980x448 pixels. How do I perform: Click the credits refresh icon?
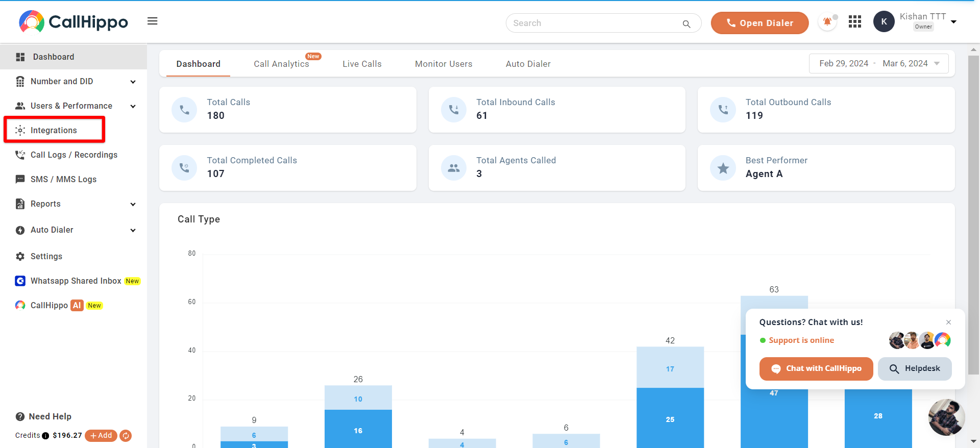pyautogui.click(x=126, y=436)
